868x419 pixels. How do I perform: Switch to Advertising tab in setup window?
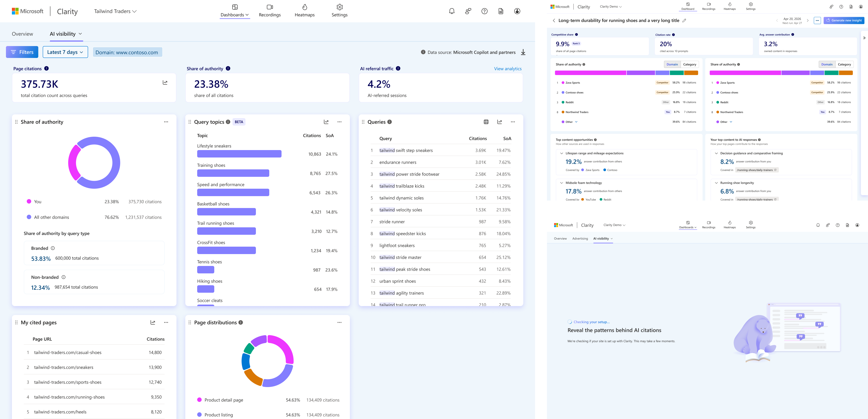tap(580, 238)
